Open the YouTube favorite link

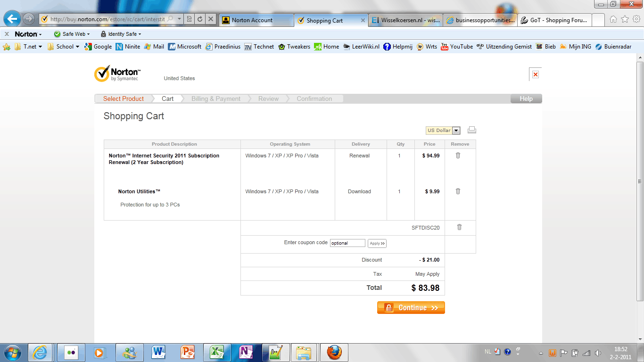coord(457,47)
